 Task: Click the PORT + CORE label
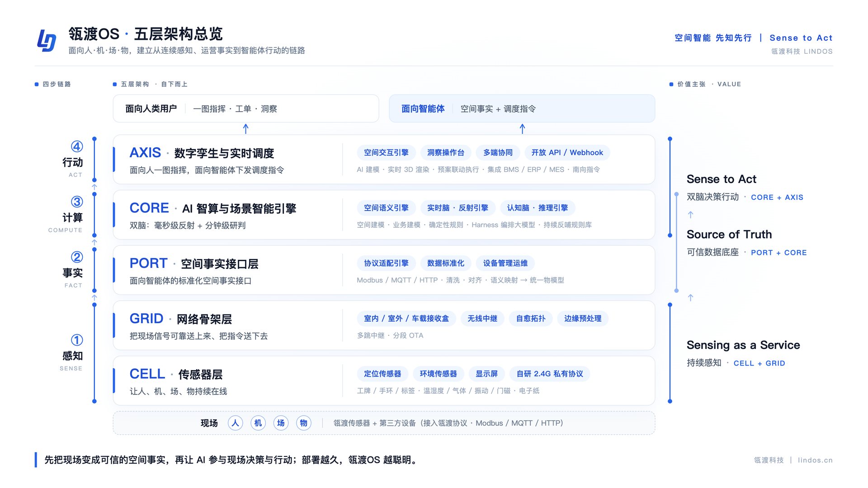pos(779,253)
